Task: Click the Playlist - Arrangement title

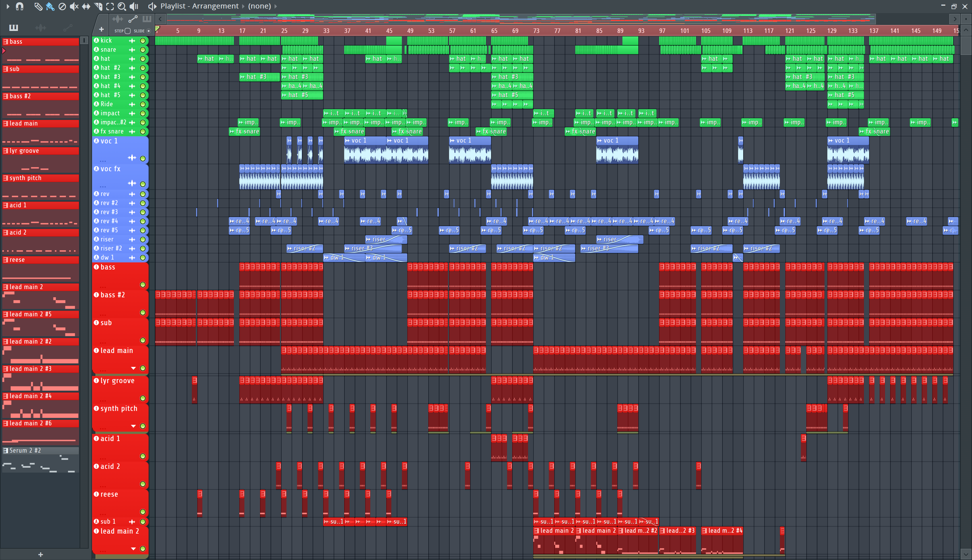Action: click(200, 6)
